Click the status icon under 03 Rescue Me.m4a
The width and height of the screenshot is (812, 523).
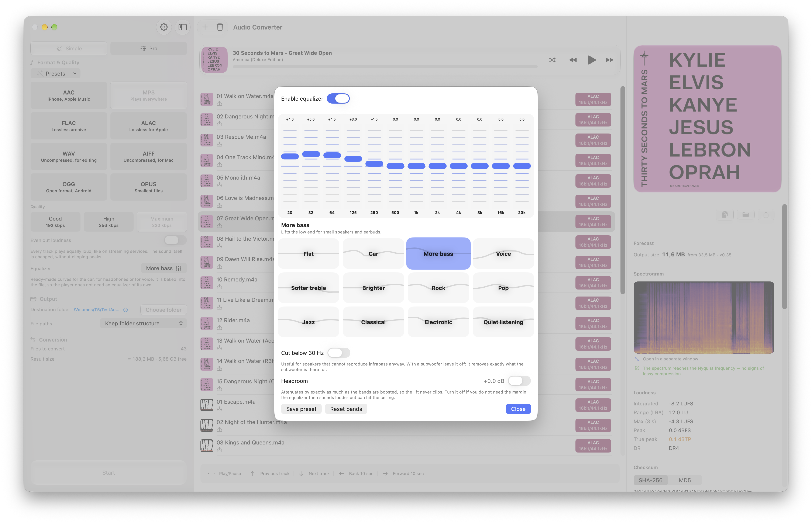(x=220, y=144)
